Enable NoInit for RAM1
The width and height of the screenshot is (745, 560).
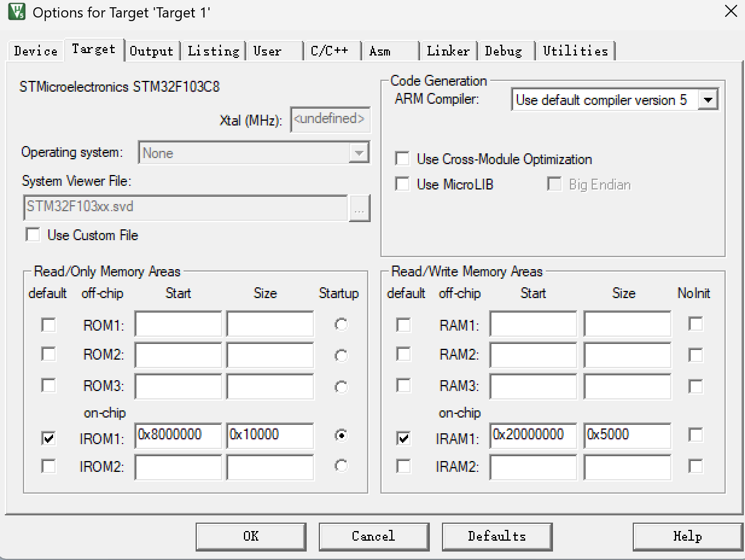695,324
